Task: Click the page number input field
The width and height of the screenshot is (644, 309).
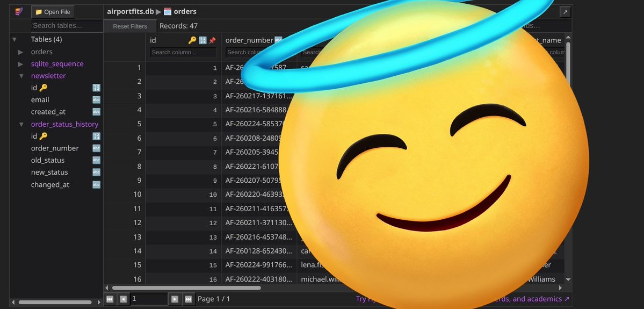Action: pyautogui.click(x=149, y=299)
